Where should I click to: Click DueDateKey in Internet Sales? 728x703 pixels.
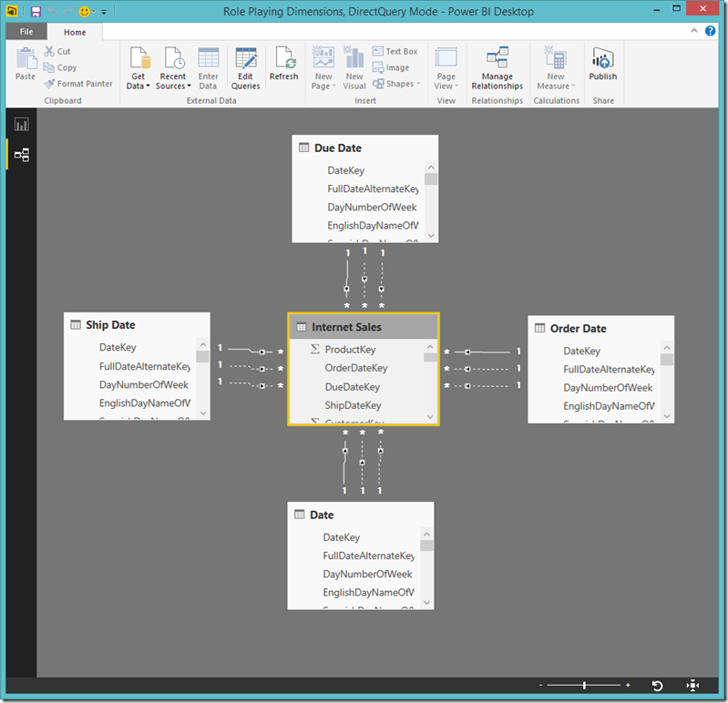(x=353, y=387)
